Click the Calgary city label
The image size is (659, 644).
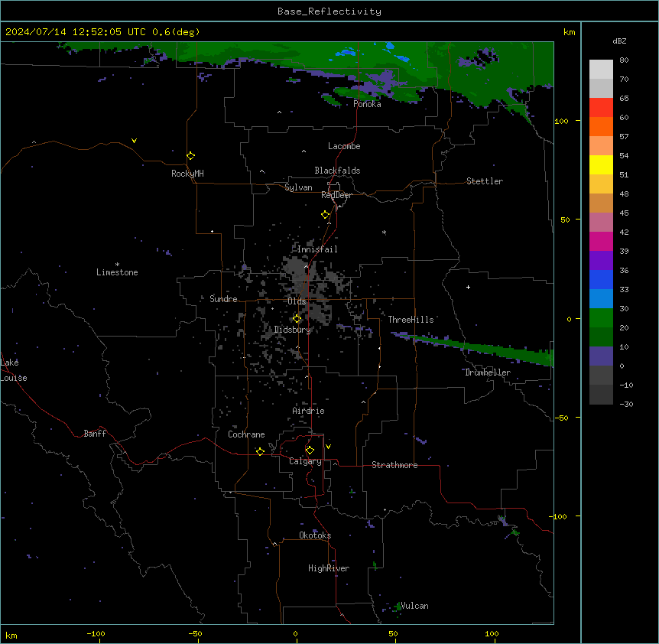pyautogui.click(x=306, y=461)
